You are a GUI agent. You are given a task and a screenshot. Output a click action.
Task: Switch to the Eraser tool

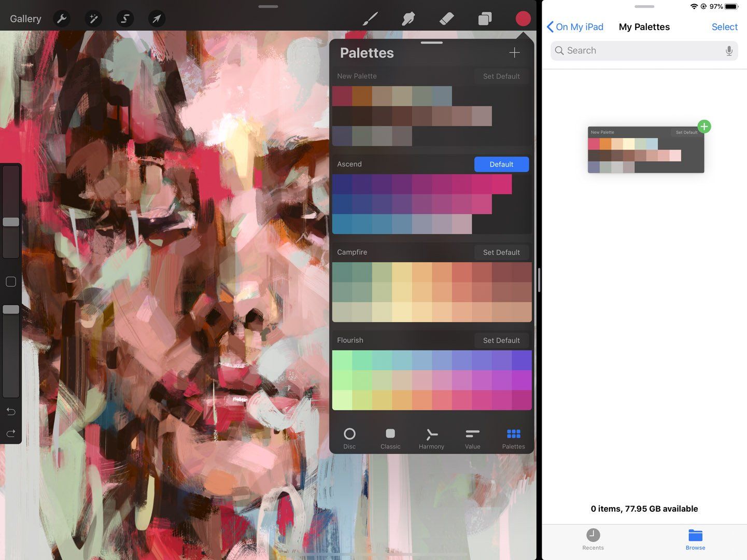pos(447,19)
